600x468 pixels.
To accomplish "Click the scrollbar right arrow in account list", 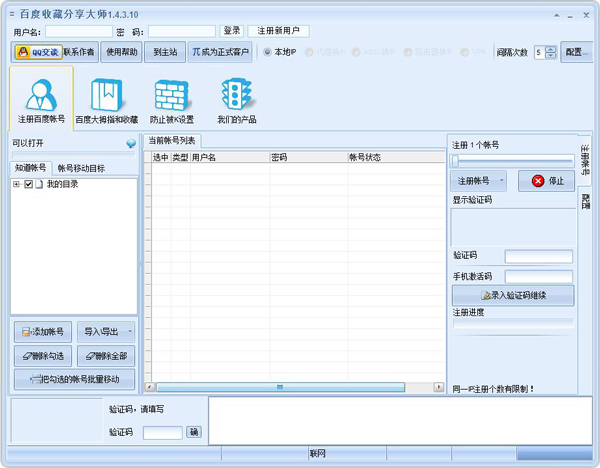I will click(x=439, y=387).
